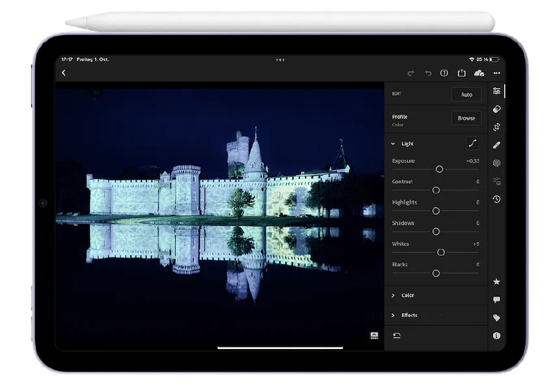
Task: Open the Presets overlapping circles icon
Action: (x=496, y=109)
